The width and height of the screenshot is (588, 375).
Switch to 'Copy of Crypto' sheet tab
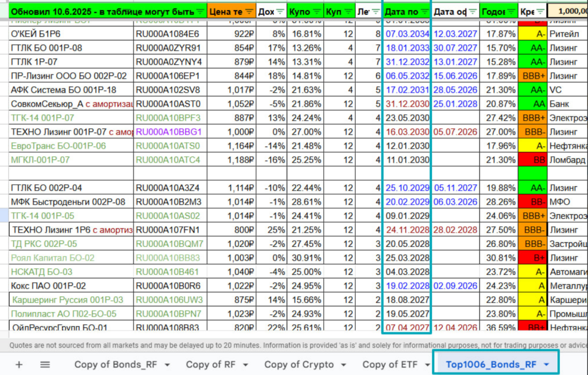pyautogui.click(x=299, y=364)
